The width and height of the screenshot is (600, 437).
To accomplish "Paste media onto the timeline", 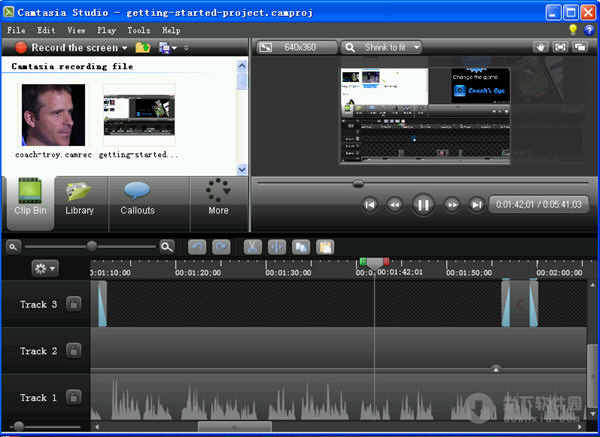I will point(325,247).
